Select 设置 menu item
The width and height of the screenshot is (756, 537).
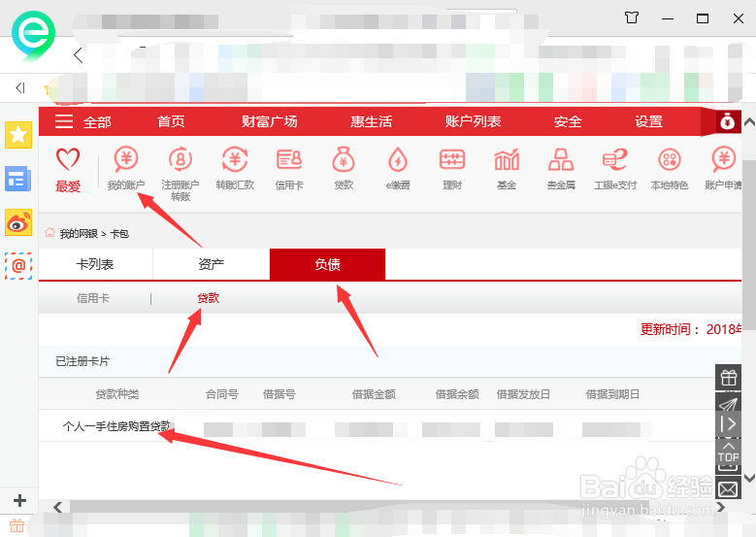click(649, 121)
